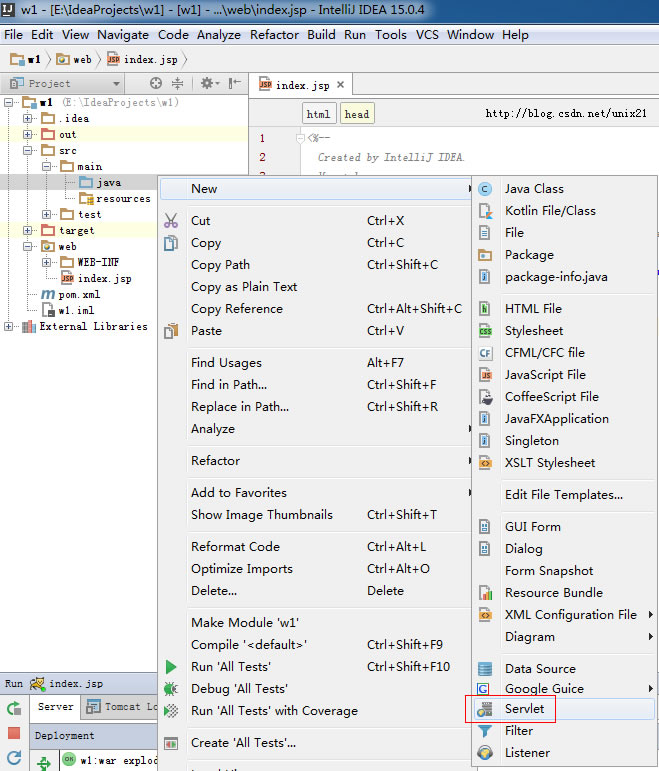659x771 pixels.
Task: Expand the test folder node
Action: [47, 214]
